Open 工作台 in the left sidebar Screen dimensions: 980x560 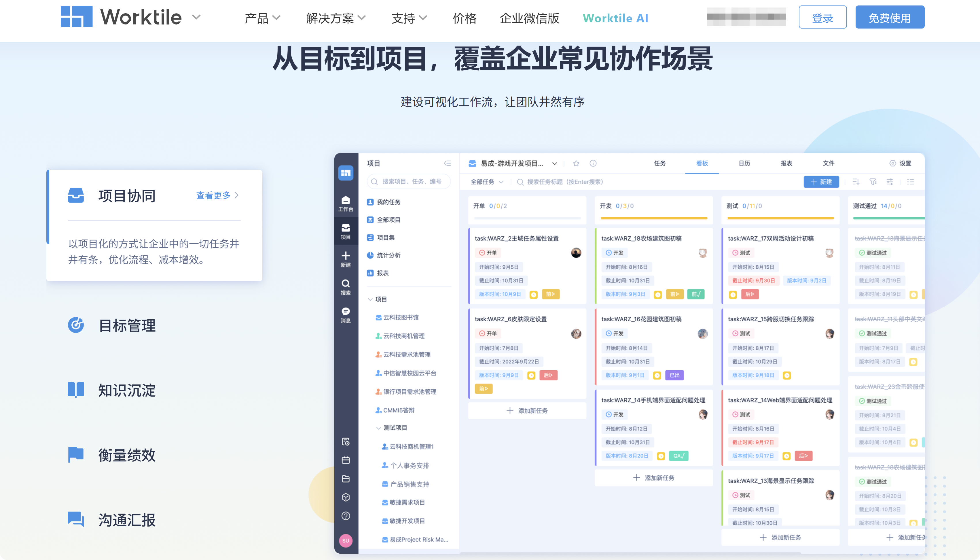(346, 204)
